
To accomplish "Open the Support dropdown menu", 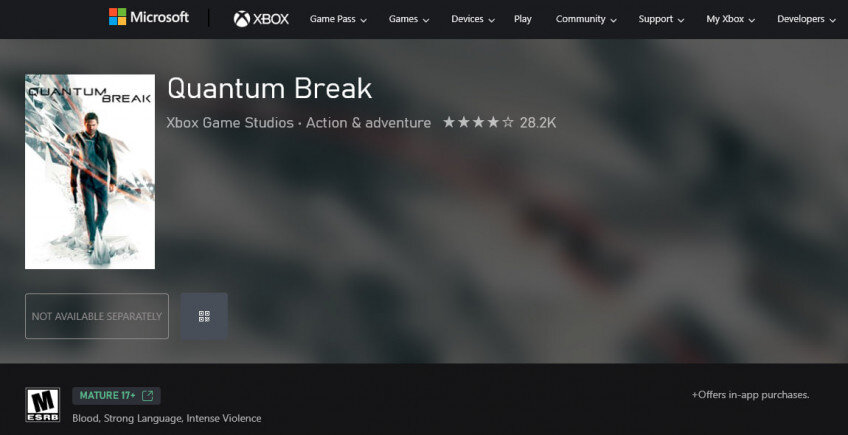I will click(x=661, y=19).
